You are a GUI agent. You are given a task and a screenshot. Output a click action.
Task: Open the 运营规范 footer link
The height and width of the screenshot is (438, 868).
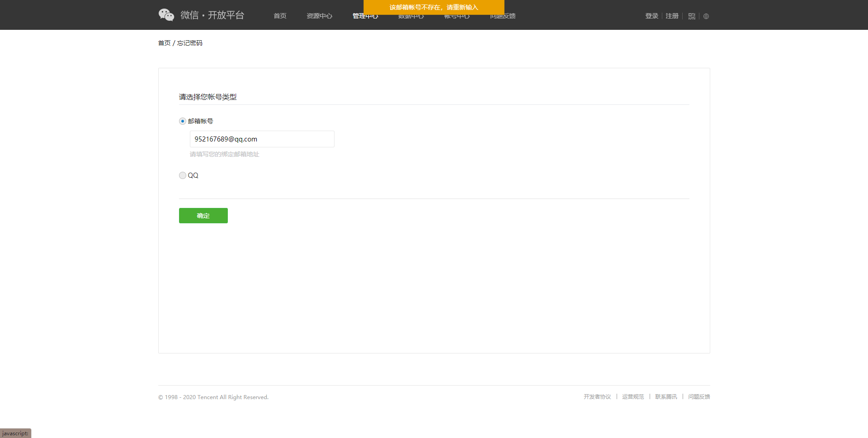(633, 397)
